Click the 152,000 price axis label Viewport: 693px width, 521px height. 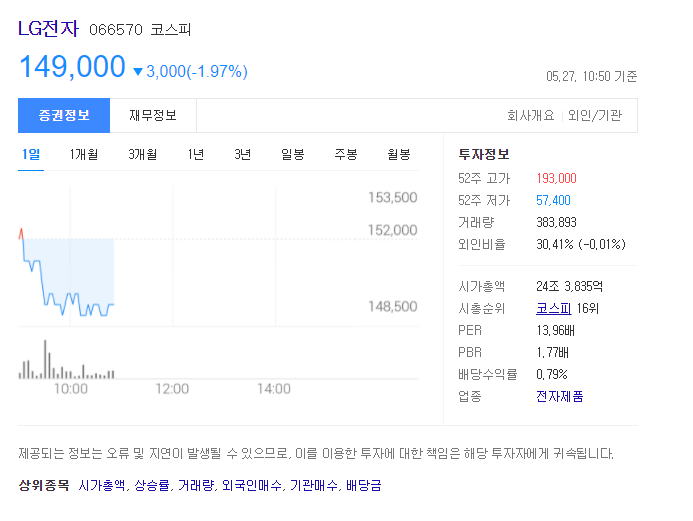click(393, 230)
